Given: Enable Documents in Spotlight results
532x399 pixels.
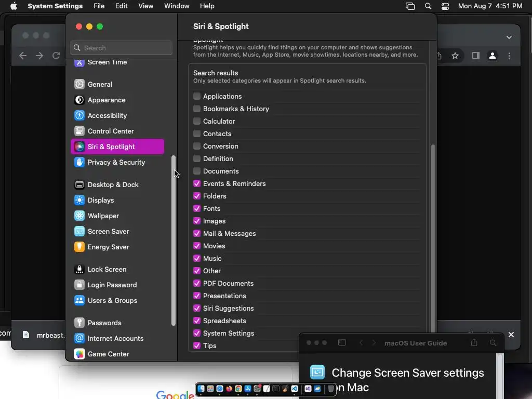Looking at the screenshot, I should coord(197,171).
